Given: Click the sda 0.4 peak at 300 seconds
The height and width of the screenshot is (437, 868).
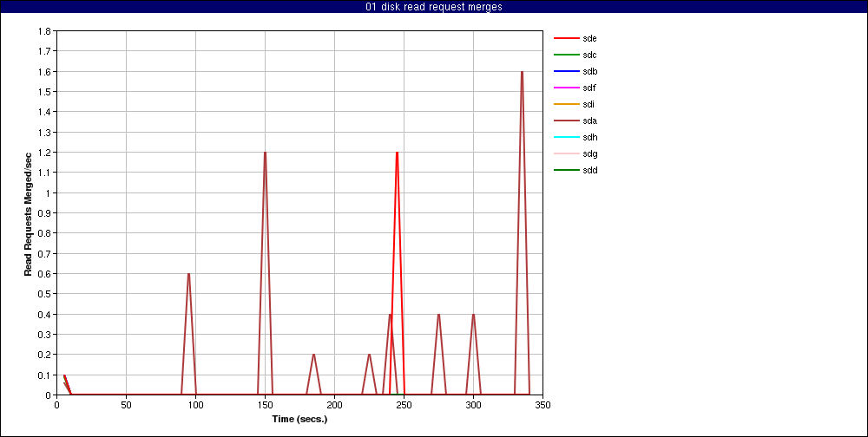Looking at the screenshot, I should tap(473, 314).
